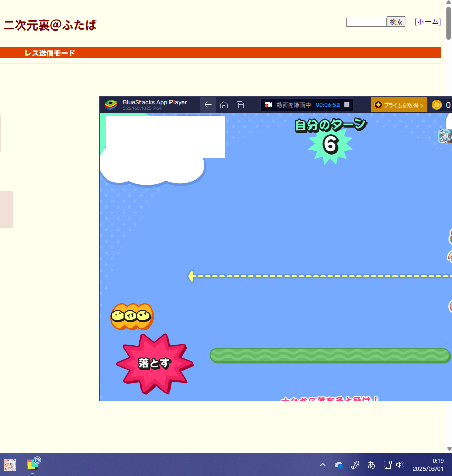Click the プライムを取得 button
The width and height of the screenshot is (452, 476).
click(399, 105)
